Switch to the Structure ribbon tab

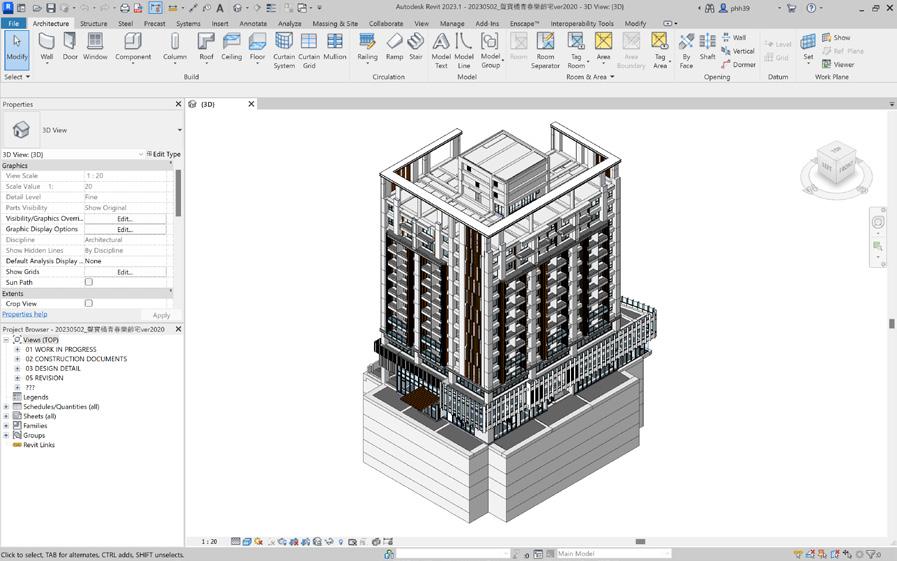[93, 23]
